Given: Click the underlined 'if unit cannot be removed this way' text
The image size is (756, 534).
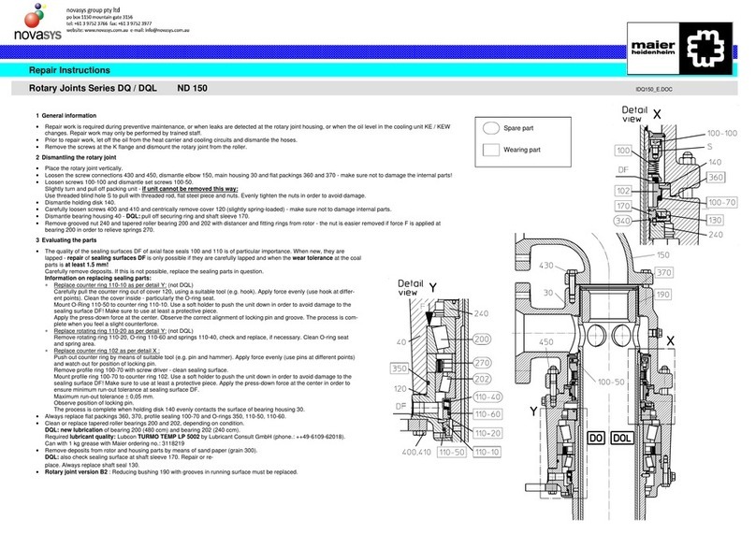Looking at the screenshot, I should tap(190, 189).
